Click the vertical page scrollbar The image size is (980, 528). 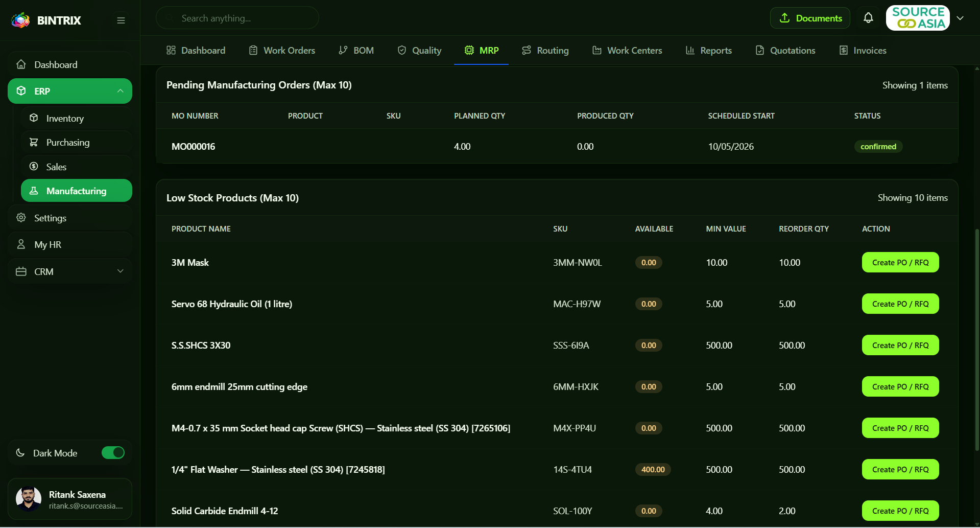click(977, 340)
